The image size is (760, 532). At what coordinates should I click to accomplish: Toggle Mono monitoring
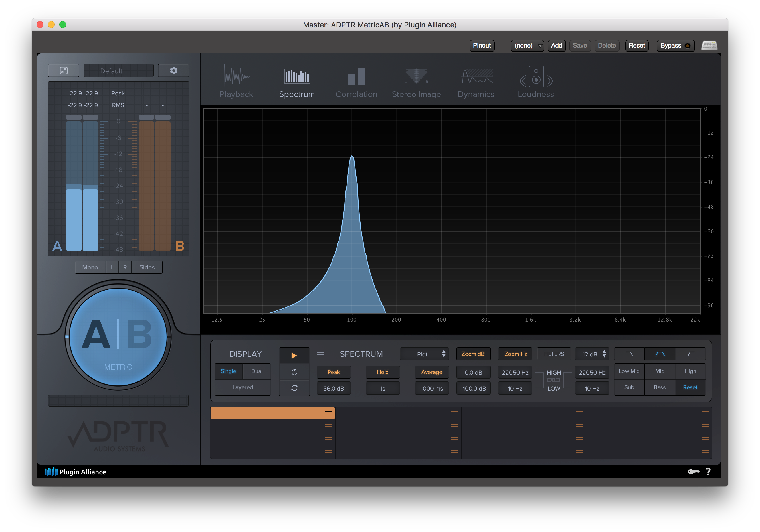(x=90, y=267)
